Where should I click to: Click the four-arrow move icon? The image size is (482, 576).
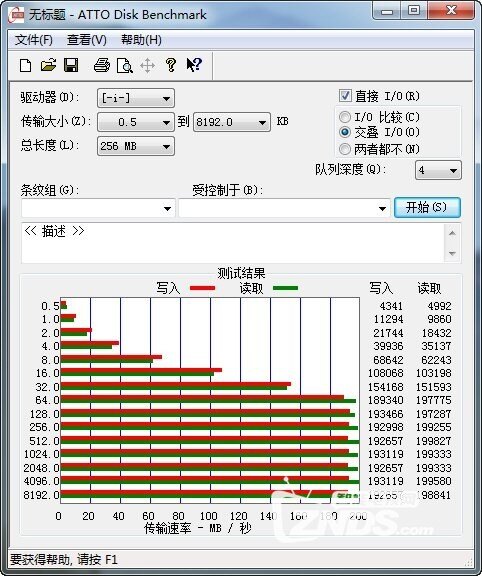point(147,66)
